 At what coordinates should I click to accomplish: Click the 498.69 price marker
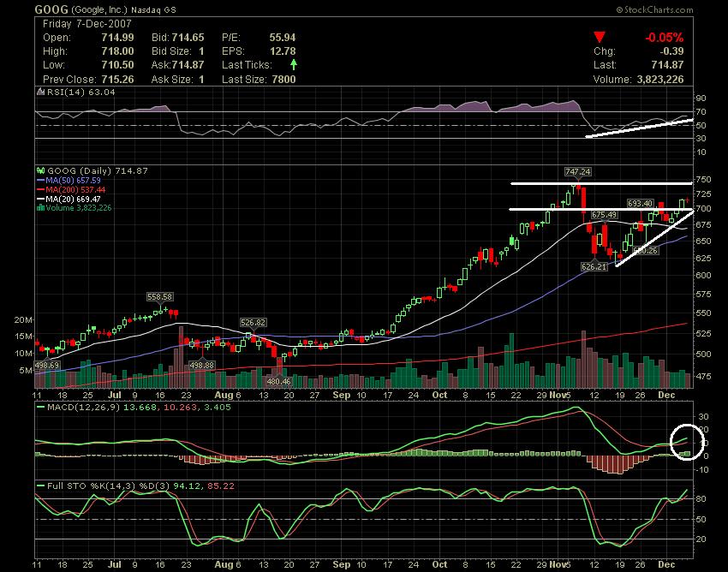point(47,366)
